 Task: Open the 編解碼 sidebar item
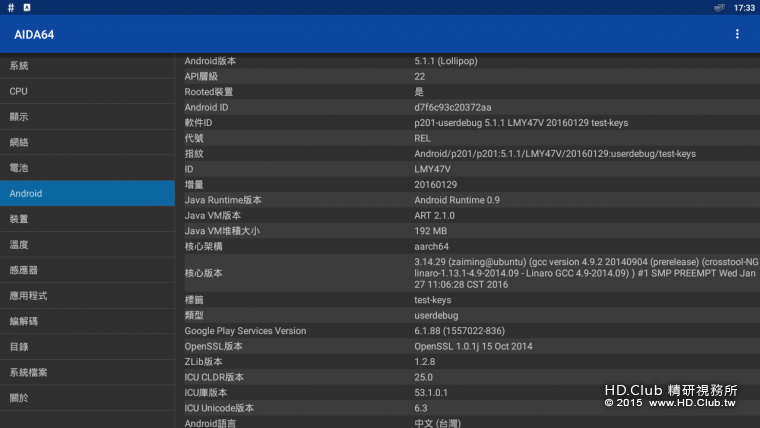pyautogui.click(x=87, y=321)
